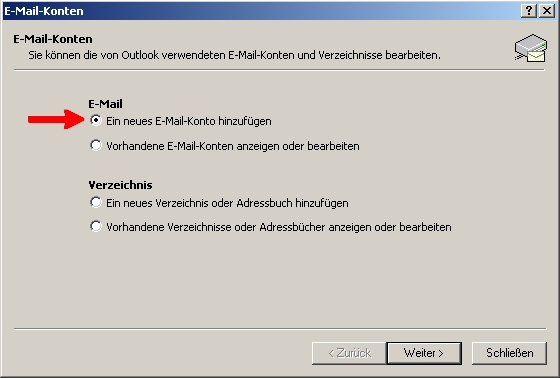Click the description text mentioning Outlook

coord(234,55)
